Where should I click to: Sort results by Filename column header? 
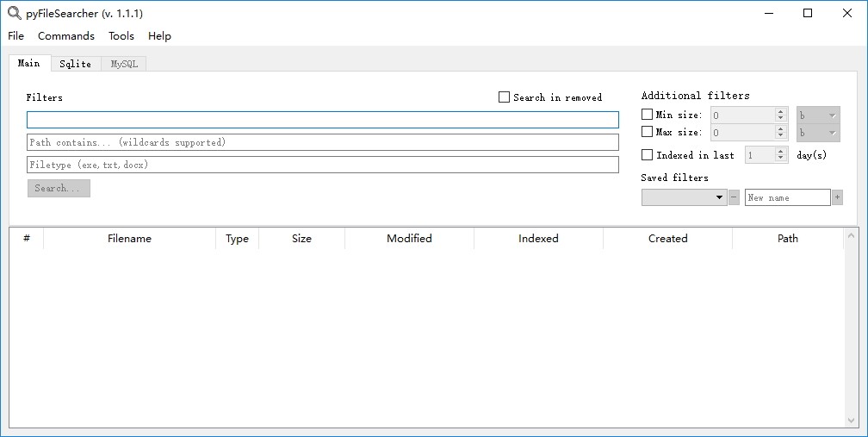pos(129,239)
